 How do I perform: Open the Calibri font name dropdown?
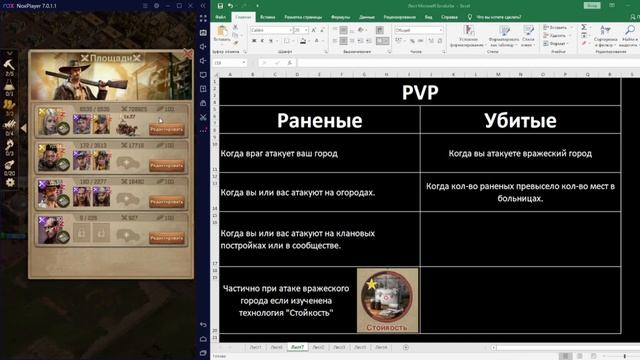tap(290, 30)
